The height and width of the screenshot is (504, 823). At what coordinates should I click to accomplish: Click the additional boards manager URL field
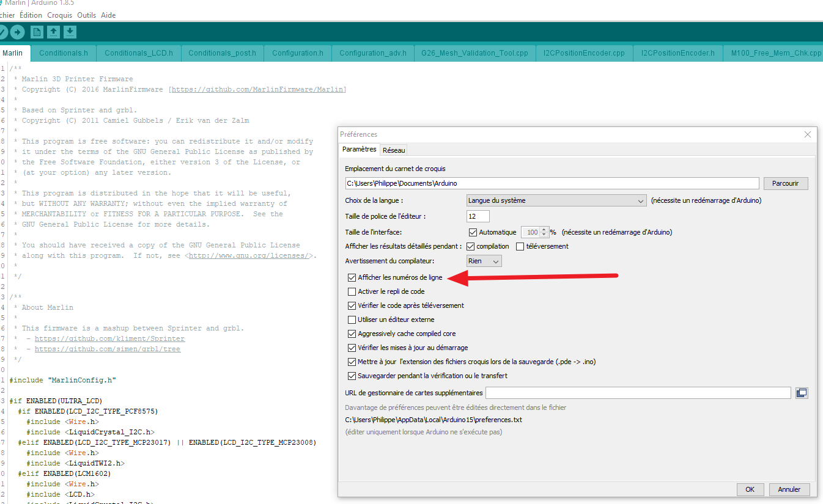click(638, 393)
